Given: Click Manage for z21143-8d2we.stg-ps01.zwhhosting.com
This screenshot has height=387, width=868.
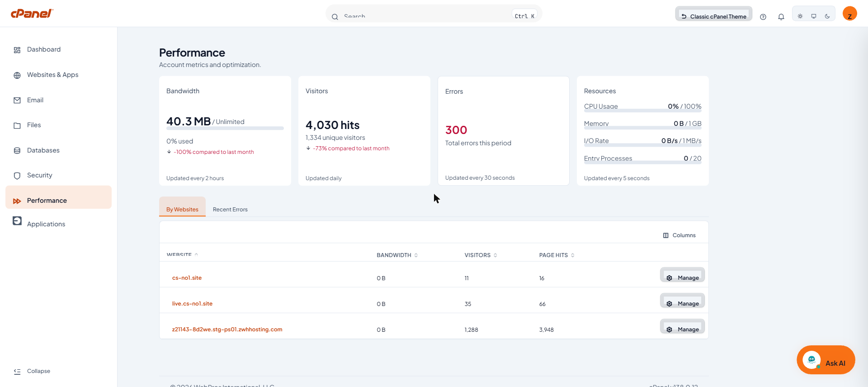Looking at the screenshot, I should [682, 326].
